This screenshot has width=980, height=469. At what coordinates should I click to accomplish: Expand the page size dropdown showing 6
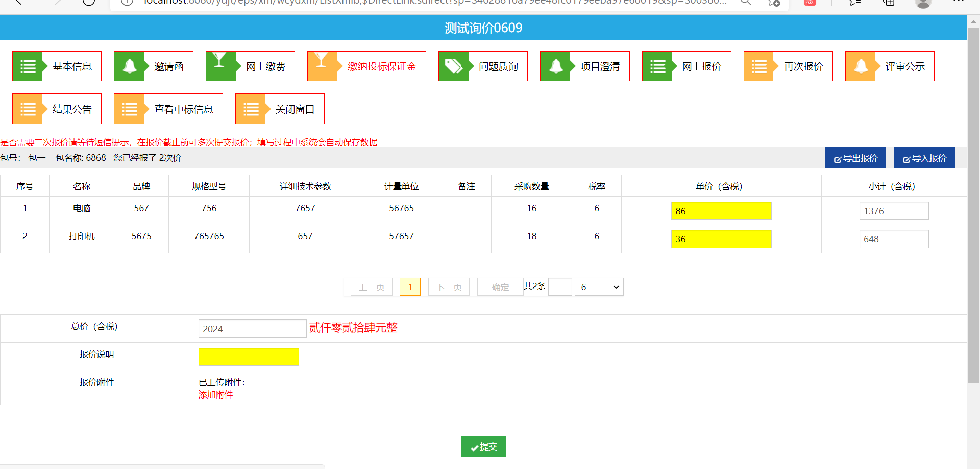pos(599,287)
